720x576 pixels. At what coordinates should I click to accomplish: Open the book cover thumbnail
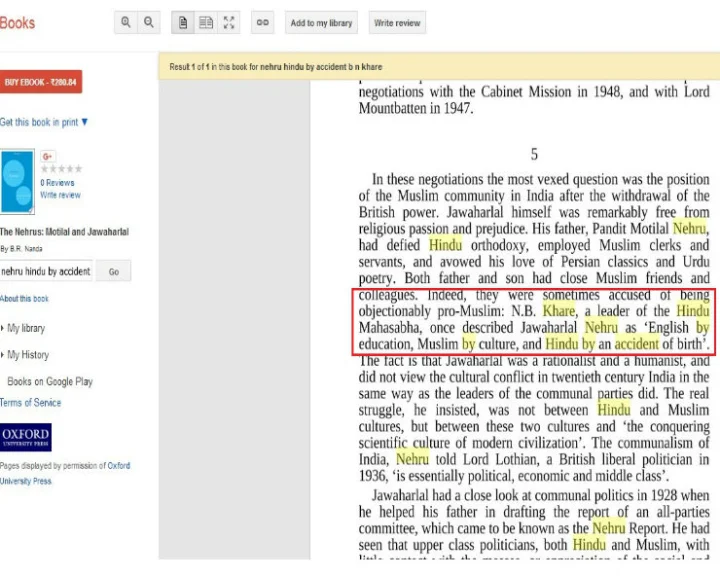[17, 181]
